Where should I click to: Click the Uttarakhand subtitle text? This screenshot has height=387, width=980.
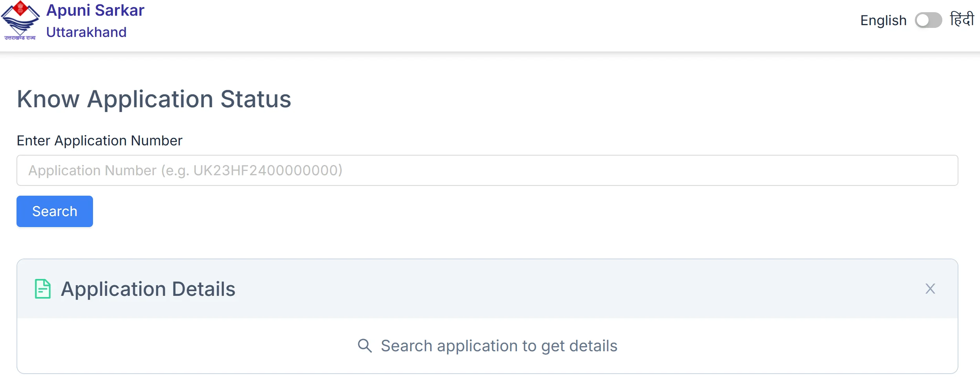[86, 32]
